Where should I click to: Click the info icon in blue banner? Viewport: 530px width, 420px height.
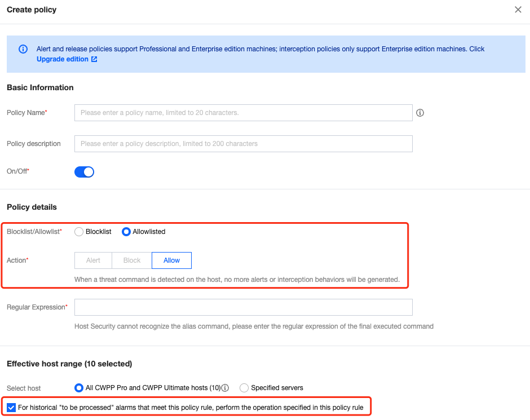click(x=23, y=49)
